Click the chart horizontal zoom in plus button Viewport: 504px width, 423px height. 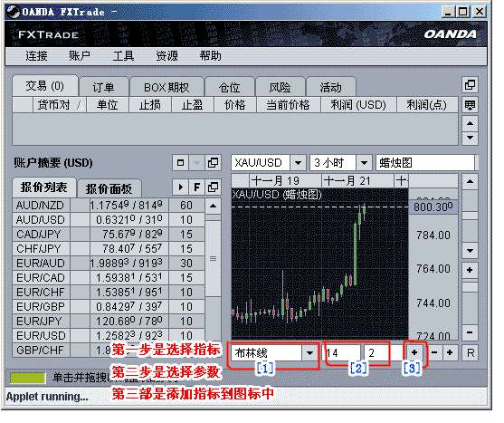pyautogui.click(x=450, y=353)
